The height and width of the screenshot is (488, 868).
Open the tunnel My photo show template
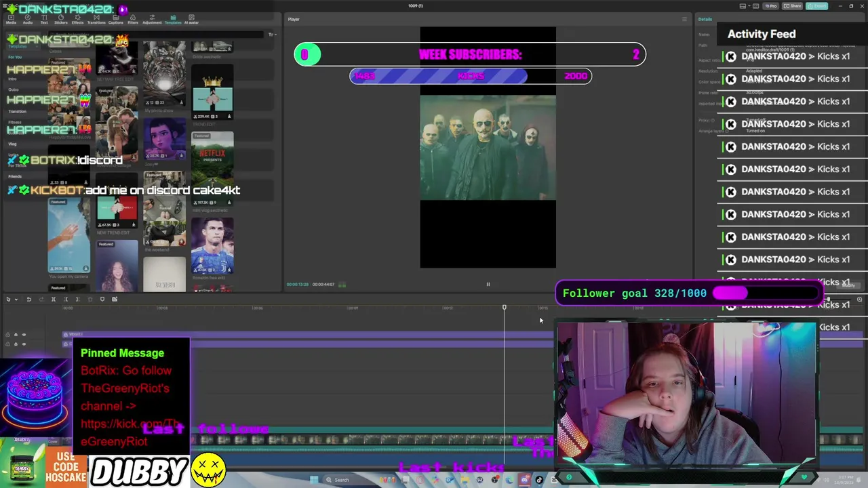click(164, 75)
